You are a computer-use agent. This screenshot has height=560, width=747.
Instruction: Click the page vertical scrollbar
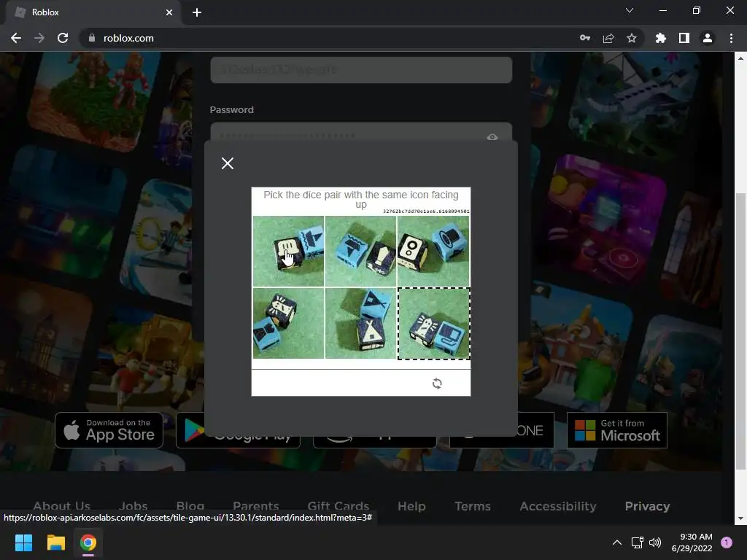[740, 330]
